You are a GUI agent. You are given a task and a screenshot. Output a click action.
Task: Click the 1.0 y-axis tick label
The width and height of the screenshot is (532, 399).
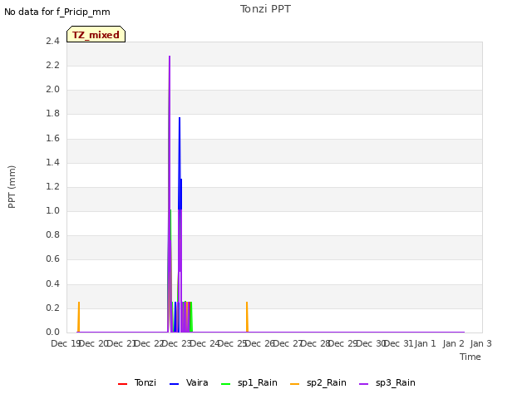[x=52, y=210]
